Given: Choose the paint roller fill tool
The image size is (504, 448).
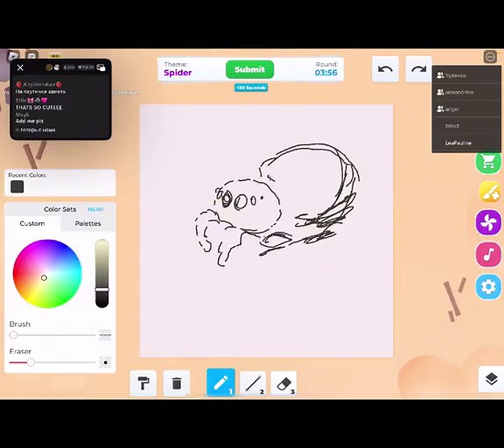Looking at the screenshot, I should [x=143, y=383].
